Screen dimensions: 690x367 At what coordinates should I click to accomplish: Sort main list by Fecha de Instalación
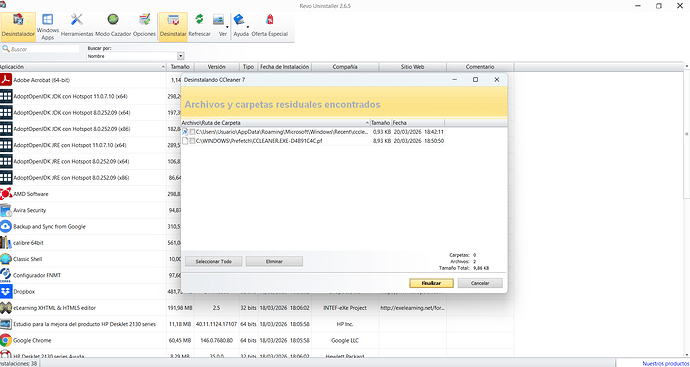coord(285,67)
